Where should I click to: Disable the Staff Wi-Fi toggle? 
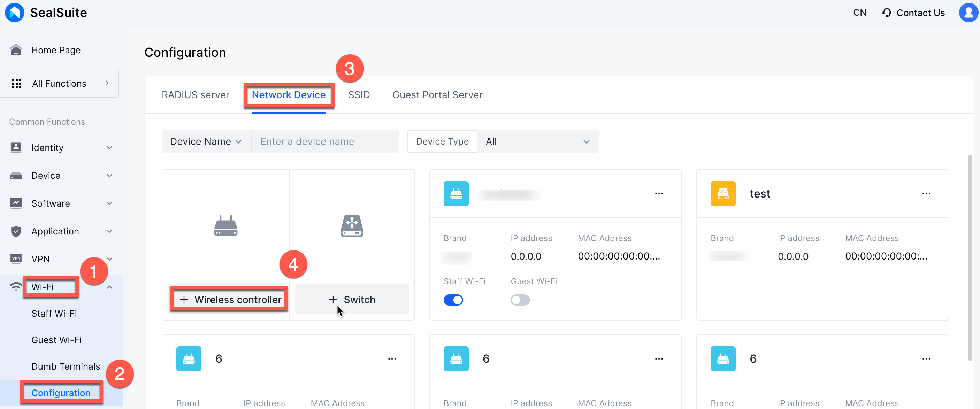(x=453, y=300)
